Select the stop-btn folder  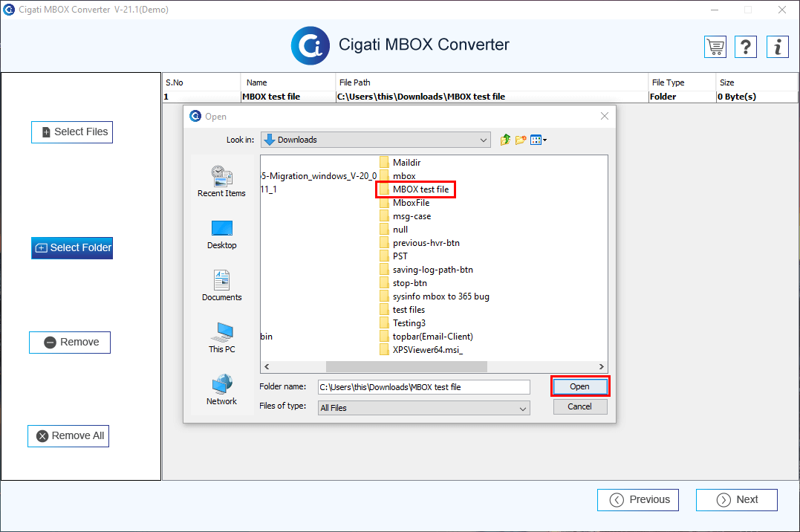click(x=403, y=283)
